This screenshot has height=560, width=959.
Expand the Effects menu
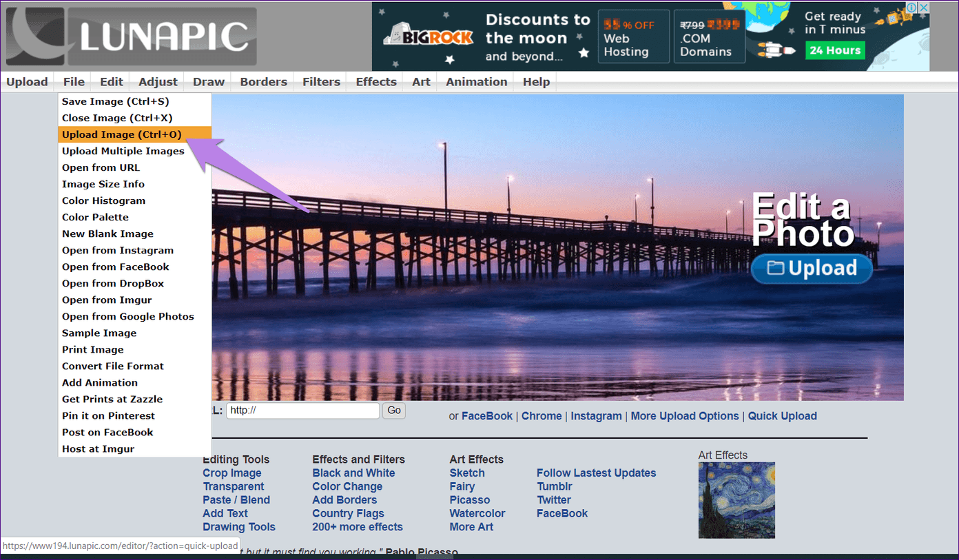tap(376, 81)
